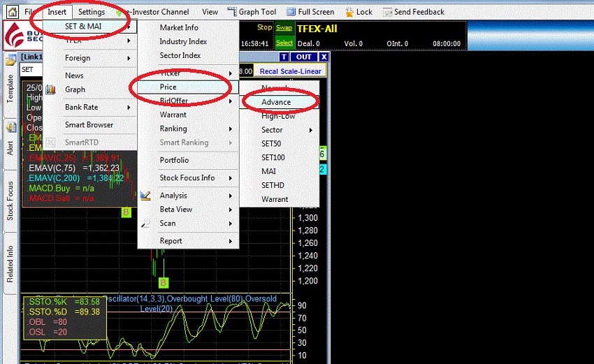Open the Insert menu
The height and width of the screenshot is (364, 594).
[57, 12]
